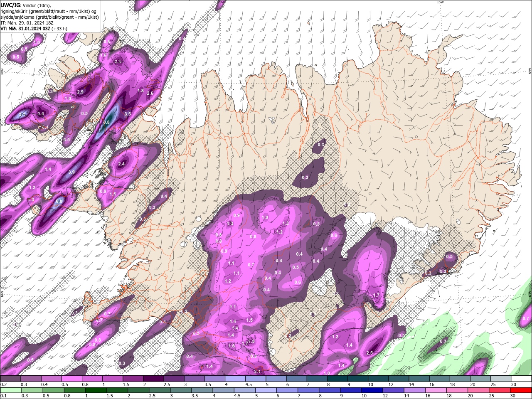Viewport: 532px width, 399px height.
Task: Select the darkest green swatch labeled 1 in green row
Action: click(x=96, y=390)
